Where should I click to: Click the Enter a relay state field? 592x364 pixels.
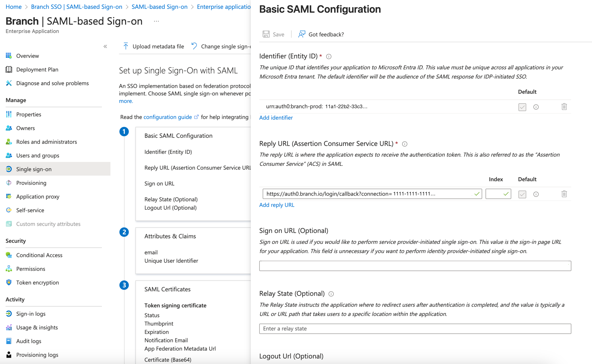[x=415, y=329]
